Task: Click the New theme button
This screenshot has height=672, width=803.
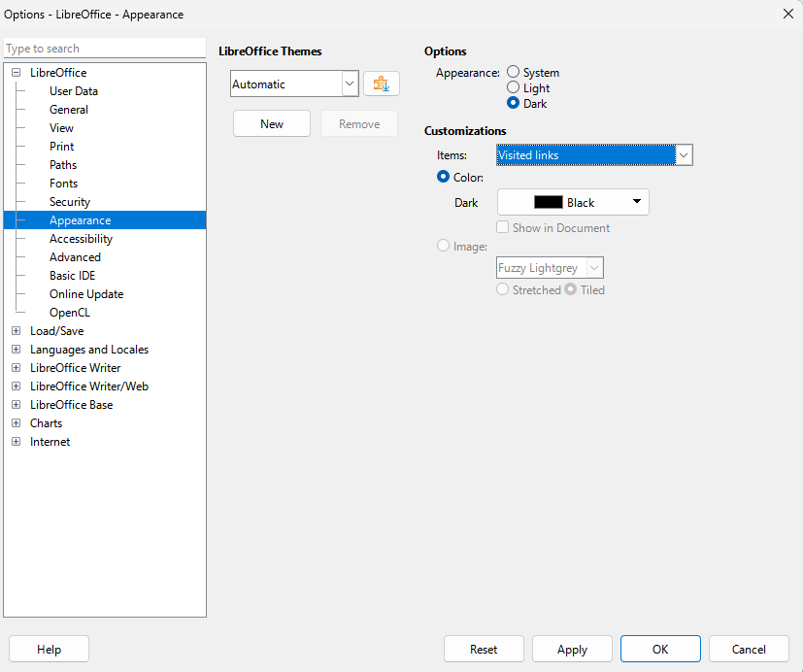Action: tap(272, 124)
